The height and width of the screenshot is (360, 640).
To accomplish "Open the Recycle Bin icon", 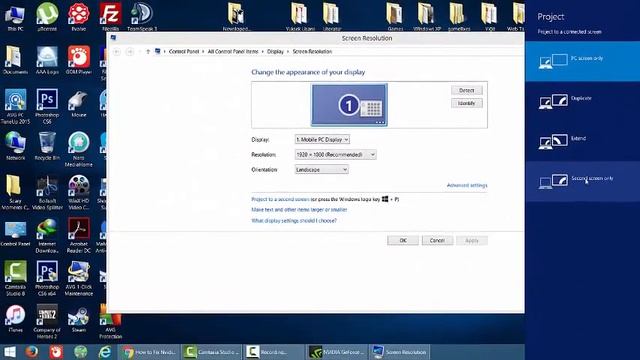I will [47, 146].
